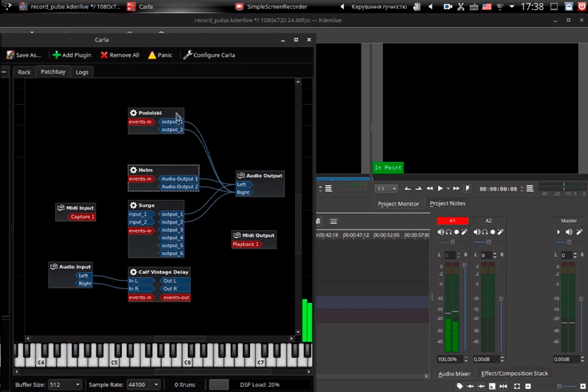Adjust the Master balance slider

point(569,243)
